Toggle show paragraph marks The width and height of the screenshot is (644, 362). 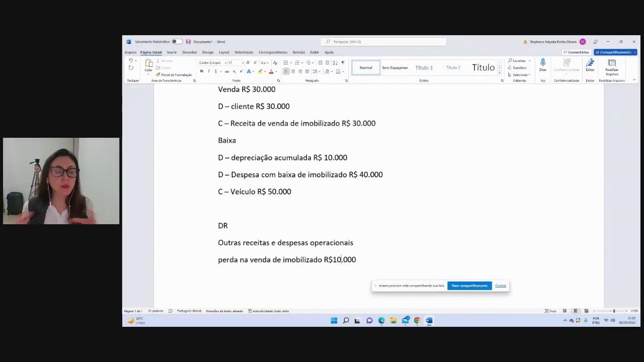343,62
